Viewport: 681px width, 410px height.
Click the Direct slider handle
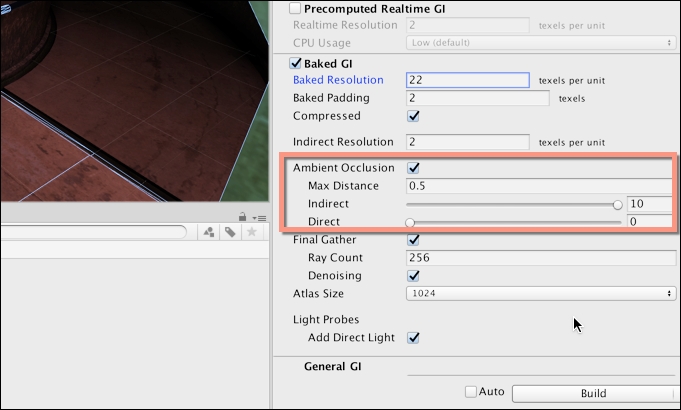(x=410, y=223)
